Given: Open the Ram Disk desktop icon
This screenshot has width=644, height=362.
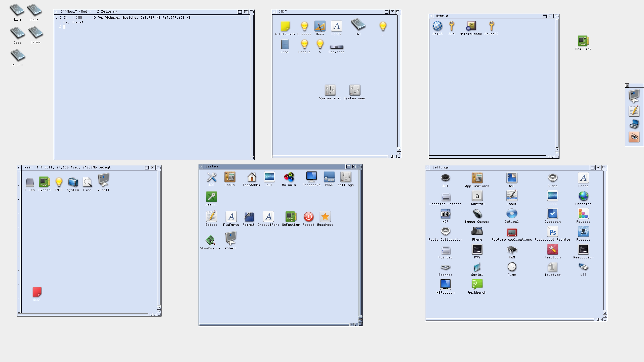Looking at the screenshot, I should coord(583,41).
